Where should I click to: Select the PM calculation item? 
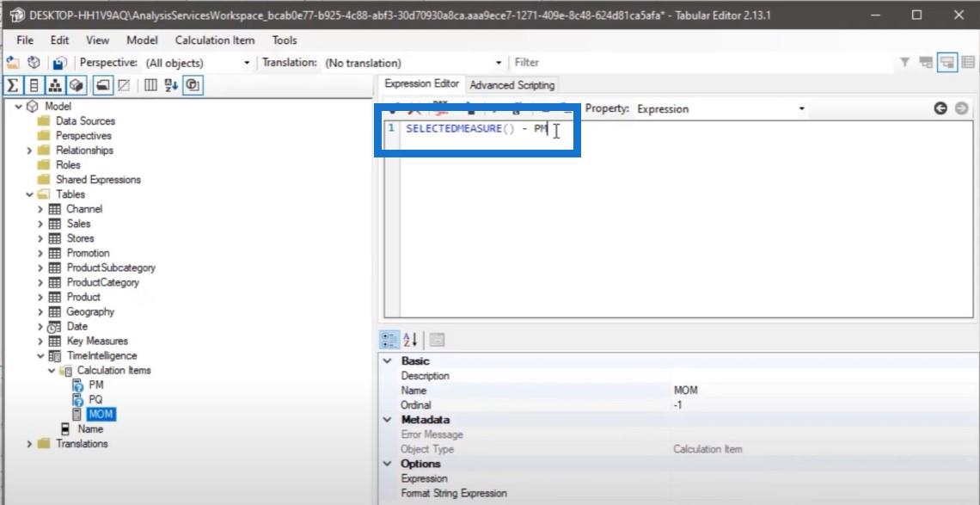click(96, 385)
